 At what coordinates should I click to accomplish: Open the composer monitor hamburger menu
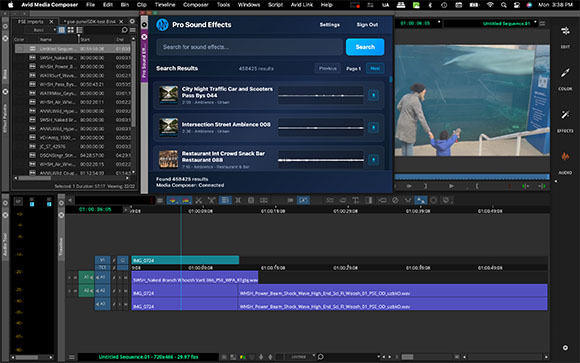pos(543,24)
